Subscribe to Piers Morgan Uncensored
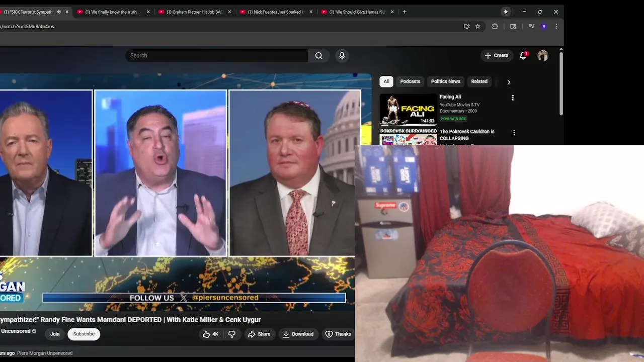This screenshot has height=362, width=644. coord(84,334)
